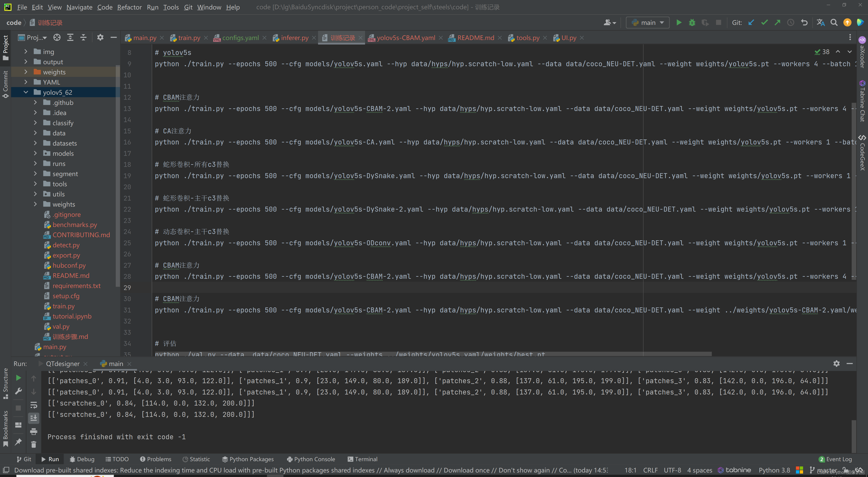This screenshot has width=868, height=477.
Task: Expand all in Project panel
Action: 70,38
